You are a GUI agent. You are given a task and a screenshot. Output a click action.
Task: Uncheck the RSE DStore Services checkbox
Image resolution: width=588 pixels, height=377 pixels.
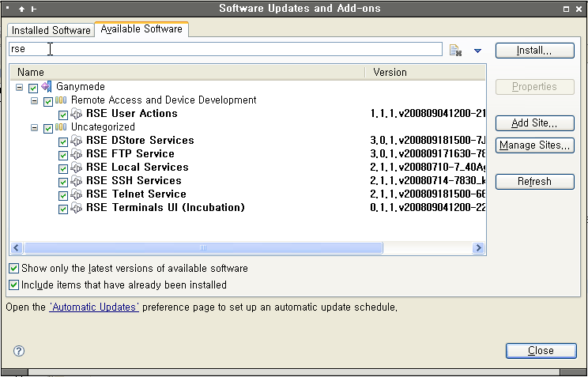tap(63, 142)
